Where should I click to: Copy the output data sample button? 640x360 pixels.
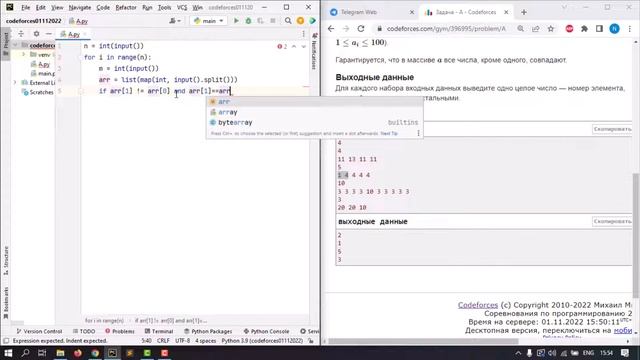pyautogui.click(x=612, y=221)
